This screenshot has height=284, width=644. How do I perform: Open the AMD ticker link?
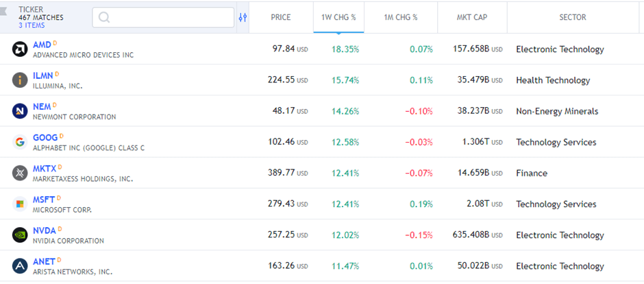coord(42,45)
